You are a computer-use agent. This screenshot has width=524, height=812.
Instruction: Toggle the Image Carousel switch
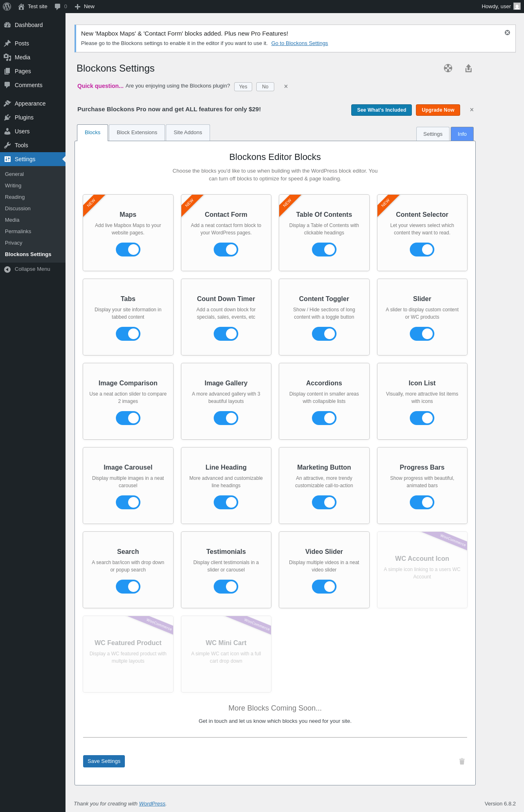128,502
